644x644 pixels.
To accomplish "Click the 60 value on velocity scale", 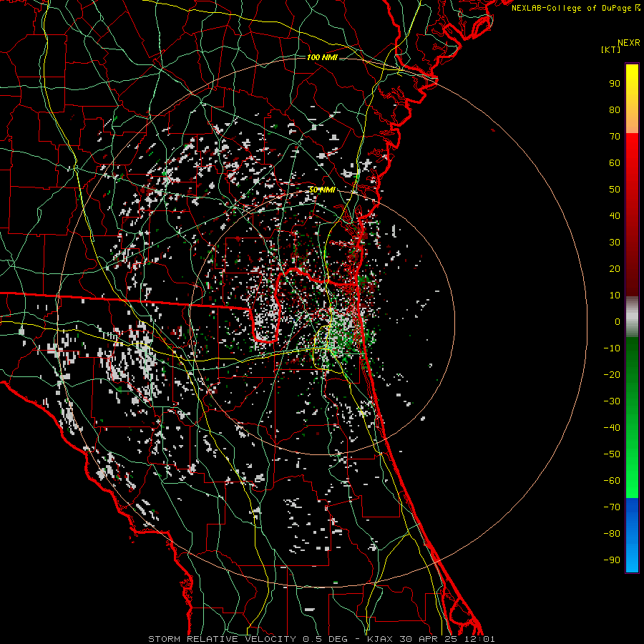I will click(x=615, y=162).
